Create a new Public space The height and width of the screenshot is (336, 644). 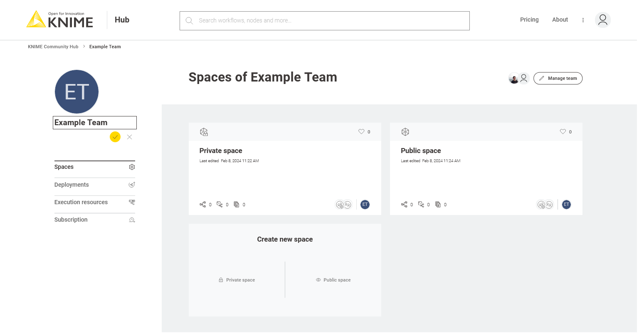tap(333, 280)
